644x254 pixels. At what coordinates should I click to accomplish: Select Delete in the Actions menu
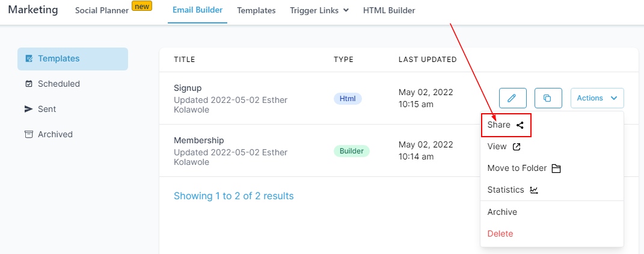point(500,234)
